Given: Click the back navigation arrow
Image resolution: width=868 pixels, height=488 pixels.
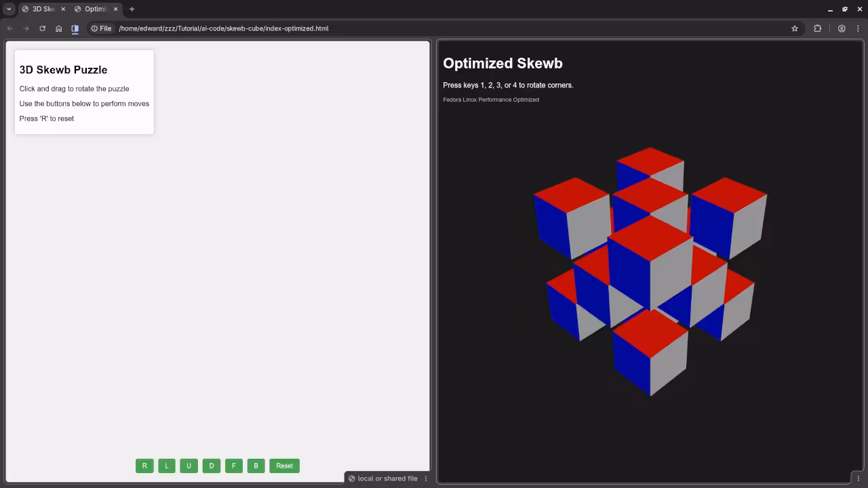Looking at the screenshot, I should (9, 28).
